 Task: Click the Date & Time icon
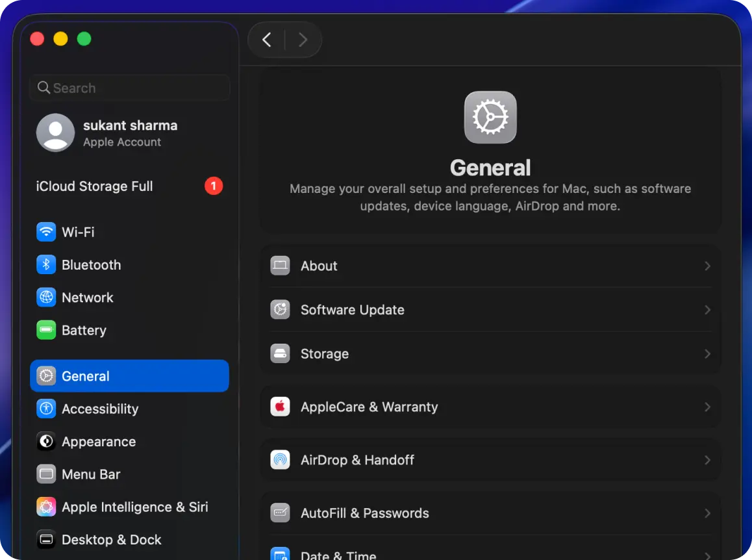pyautogui.click(x=280, y=554)
